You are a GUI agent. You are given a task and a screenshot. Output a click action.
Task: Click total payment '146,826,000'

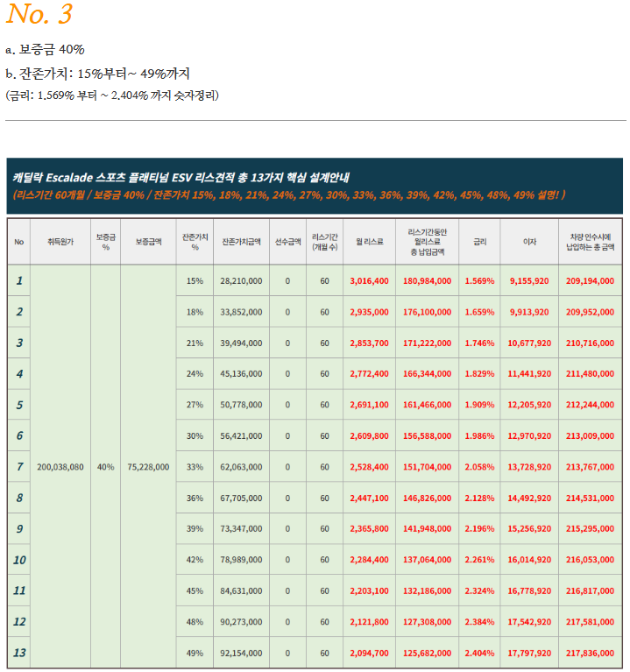point(428,498)
